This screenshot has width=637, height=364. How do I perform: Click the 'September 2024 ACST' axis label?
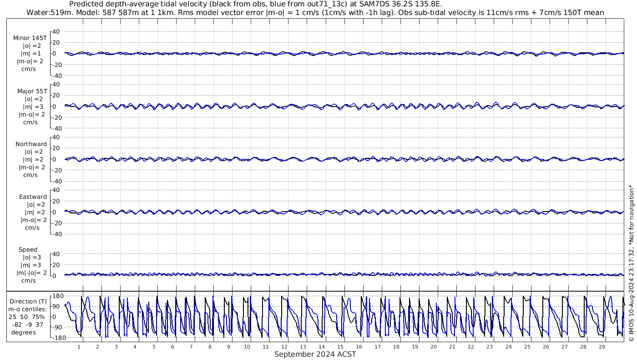click(x=315, y=354)
